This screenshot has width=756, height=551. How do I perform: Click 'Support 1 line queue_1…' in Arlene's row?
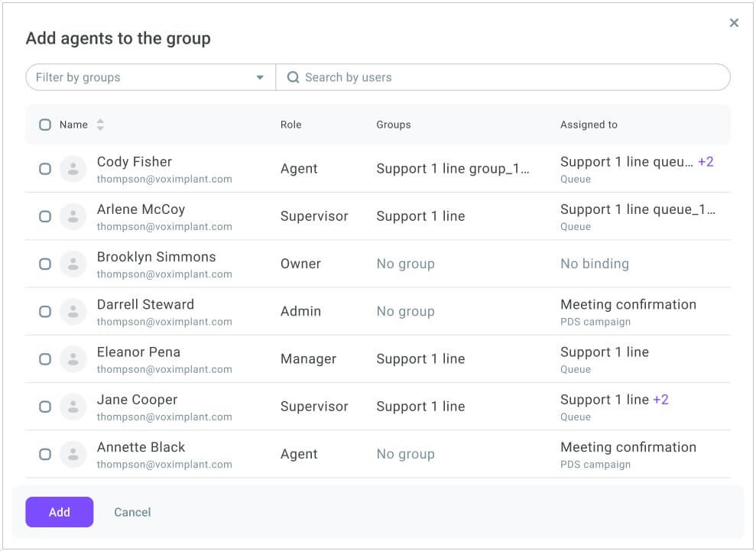point(638,209)
